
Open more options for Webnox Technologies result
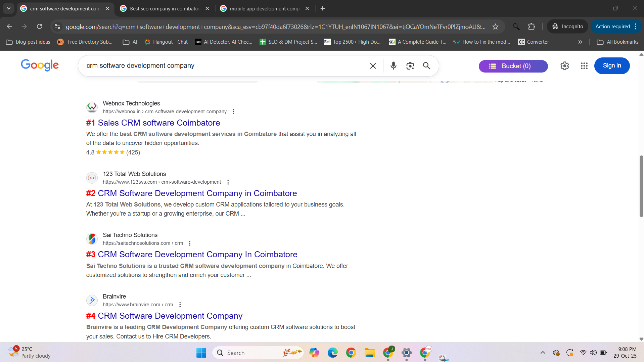pyautogui.click(x=233, y=111)
